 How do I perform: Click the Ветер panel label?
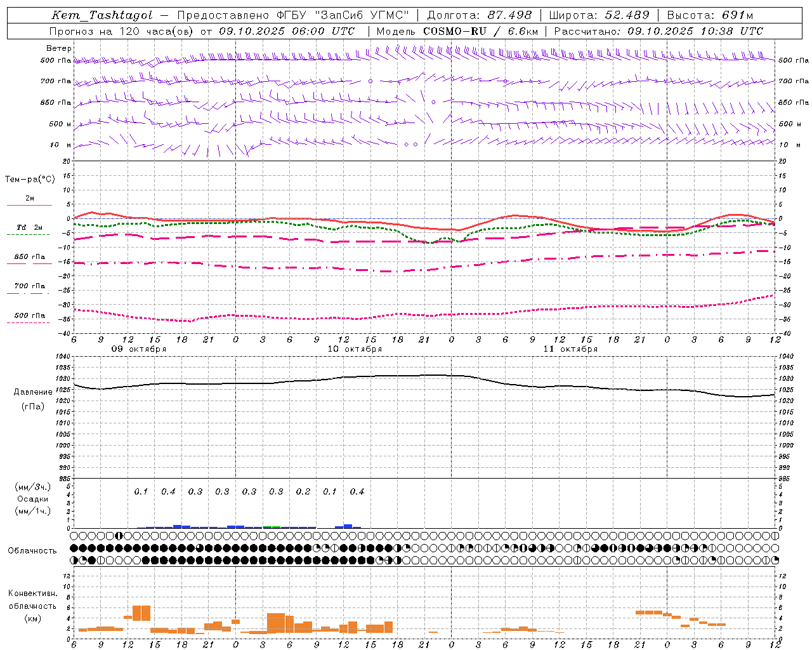point(59,48)
